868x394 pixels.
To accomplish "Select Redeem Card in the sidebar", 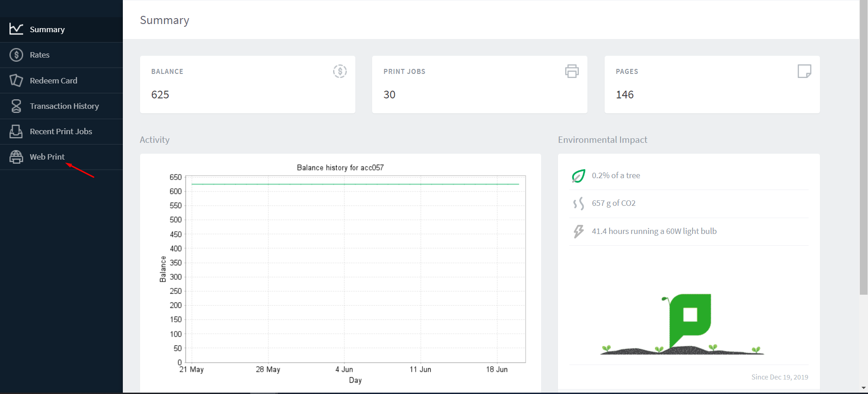I will (53, 81).
